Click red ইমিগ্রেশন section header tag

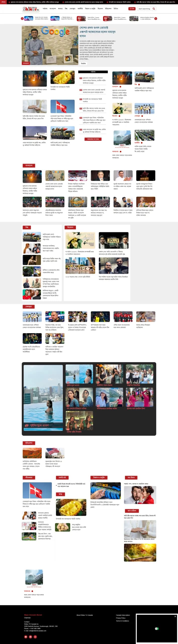(x=29, y=443)
